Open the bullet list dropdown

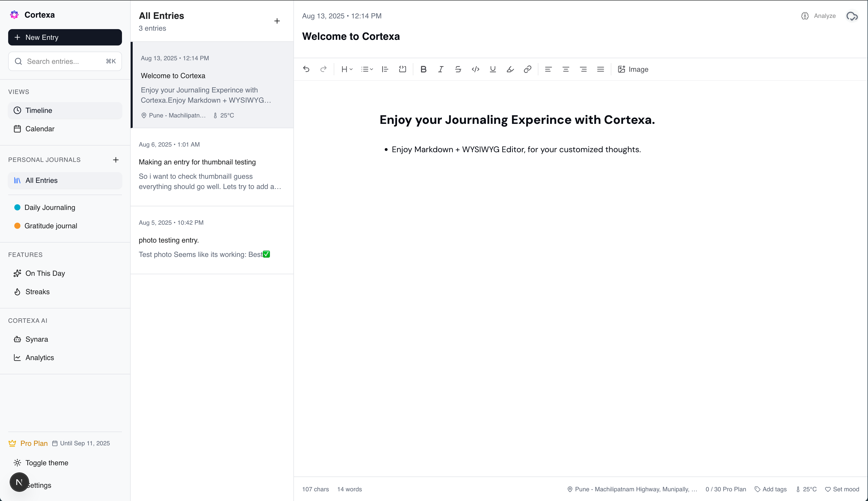click(x=366, y=69)
